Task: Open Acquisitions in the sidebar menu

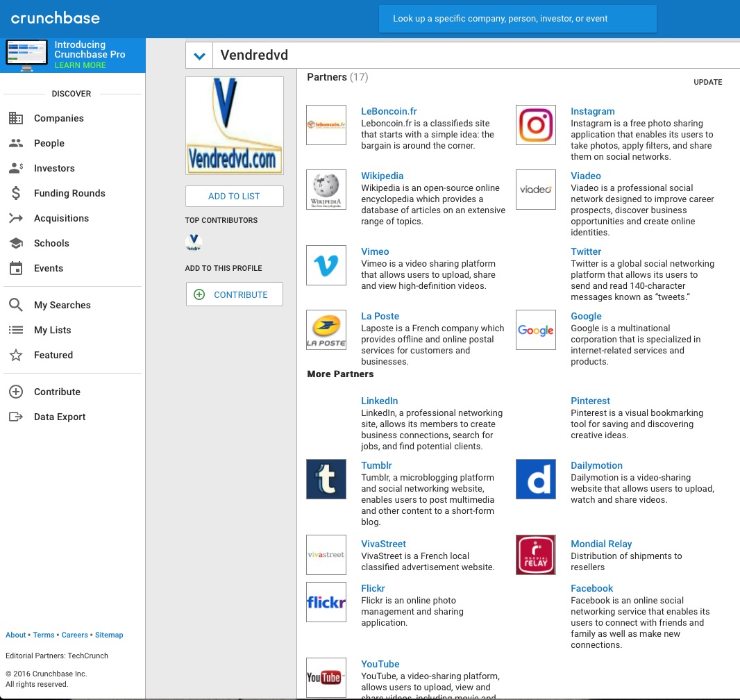Action: click(x=61, y=218)
